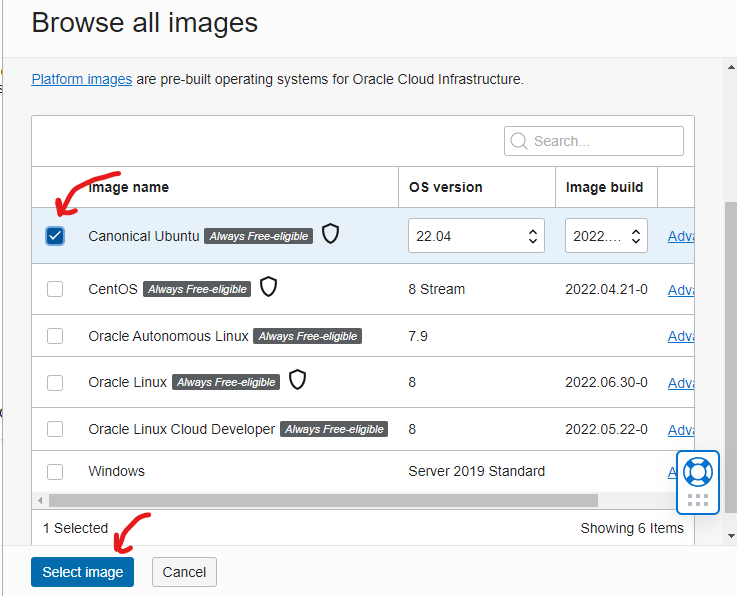Open the lifebuoy help widget
Viewport: 737px width, 596px height.
(x=698, y=472)
